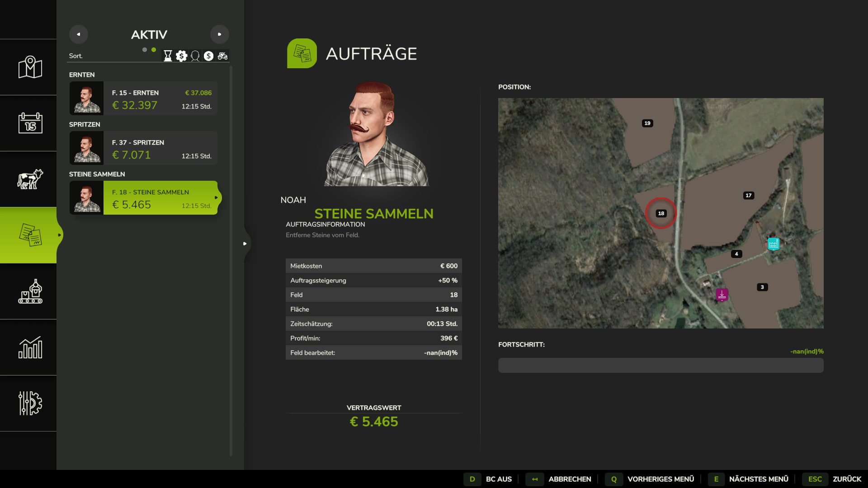Toggle sort by dollar gear icon

coord(181,56)
